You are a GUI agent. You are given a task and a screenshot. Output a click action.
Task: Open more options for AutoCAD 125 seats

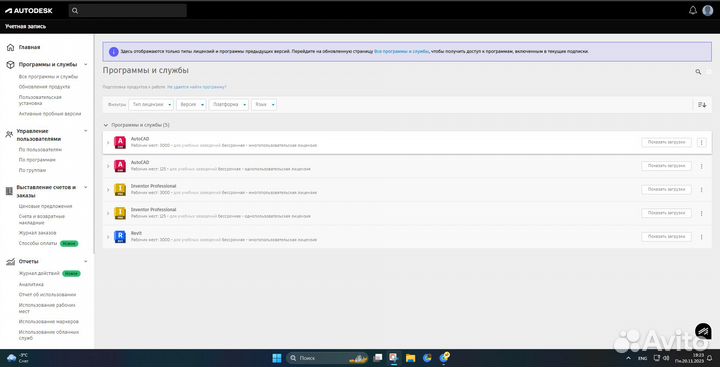[x=701, y=166]
